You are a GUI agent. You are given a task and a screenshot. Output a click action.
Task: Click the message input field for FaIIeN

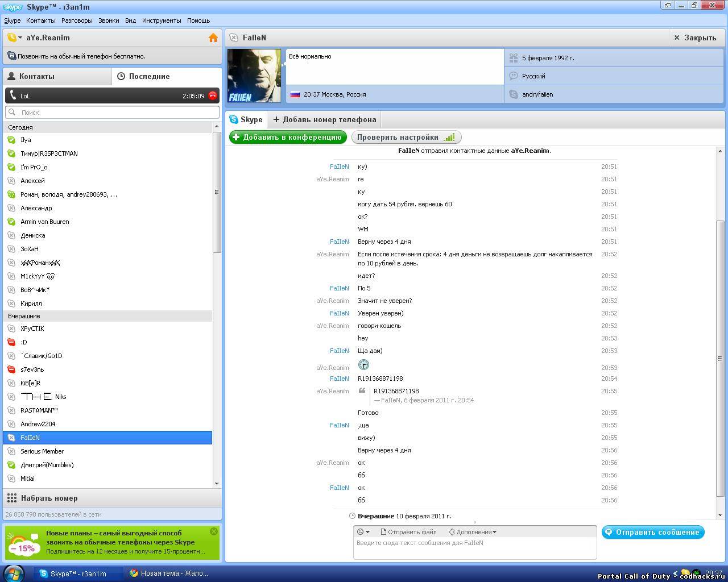click(x=475, y=548)
